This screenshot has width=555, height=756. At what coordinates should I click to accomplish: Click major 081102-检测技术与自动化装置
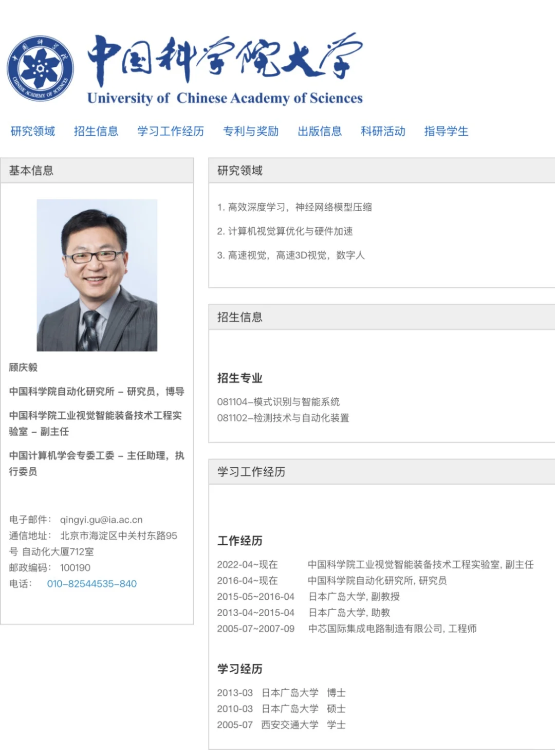pos(283,417)
